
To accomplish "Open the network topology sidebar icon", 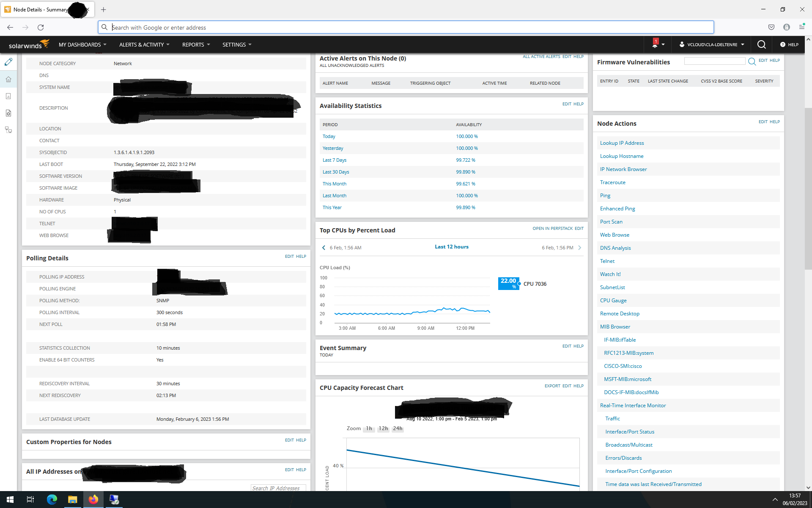I will (x=8, y=130).
